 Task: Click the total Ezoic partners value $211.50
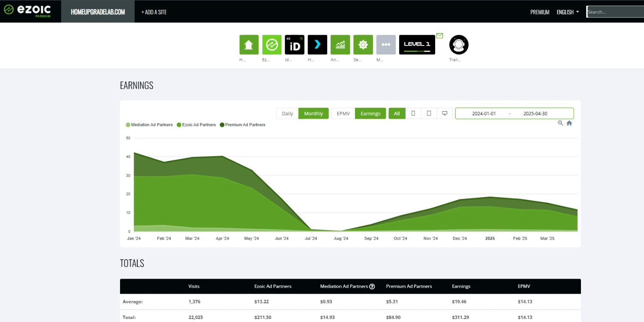click(x=263, y=317)
